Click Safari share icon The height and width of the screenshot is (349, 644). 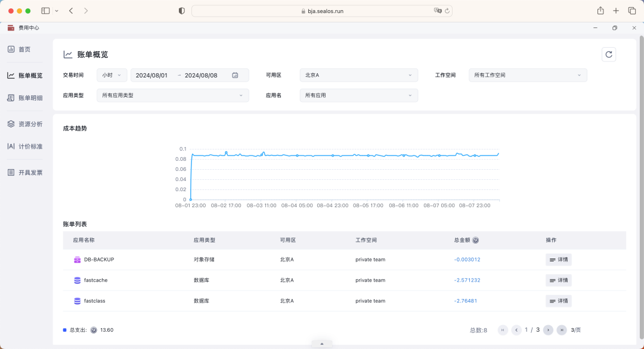[600, 11]
